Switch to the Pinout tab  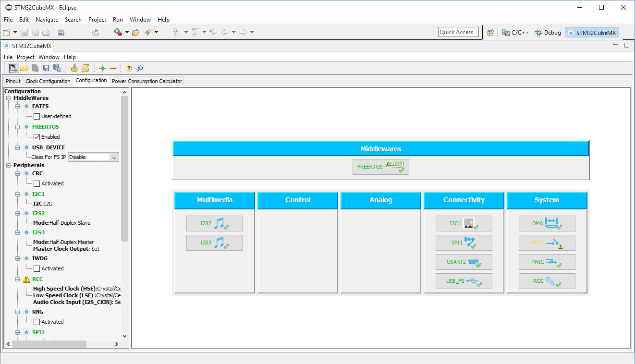(13, 81)
